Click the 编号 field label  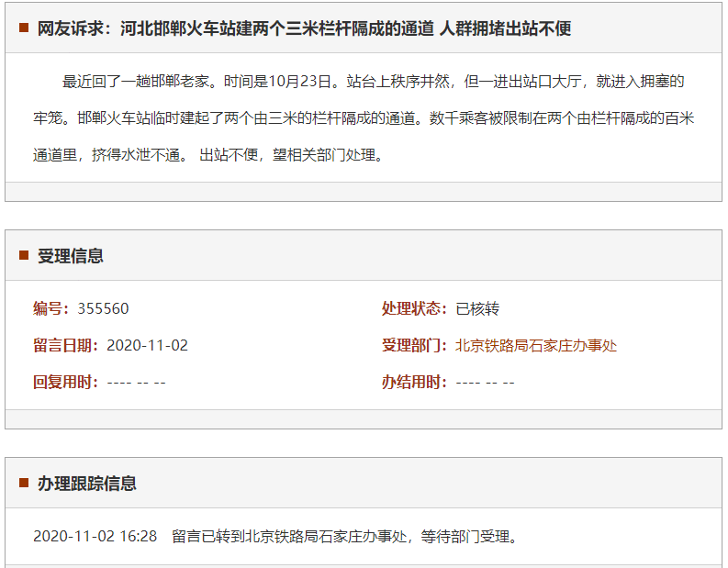[x=54, y=308]
